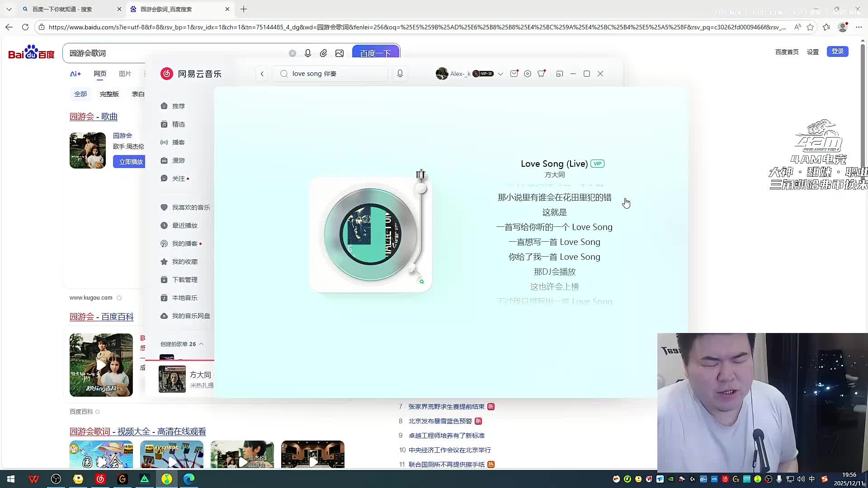868x488 pixels.
Task: Select 最近播放 from the sidebar
Action: click(x=184, y=225)
